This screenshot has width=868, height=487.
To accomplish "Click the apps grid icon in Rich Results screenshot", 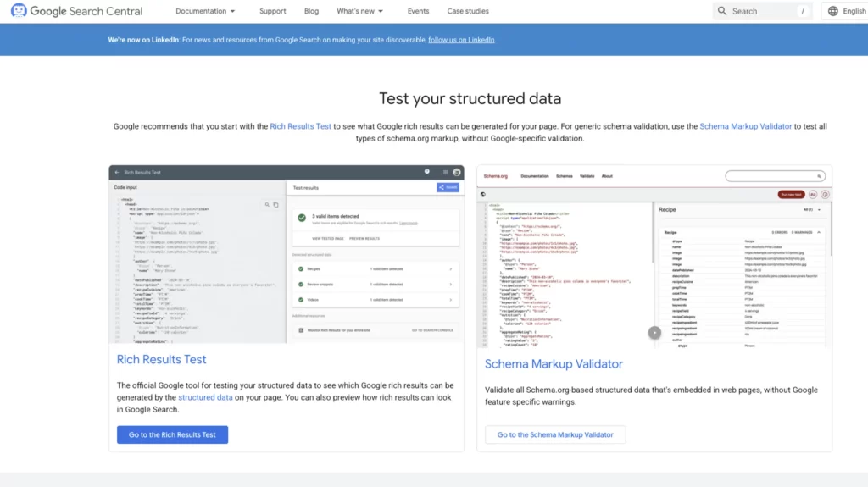I will tap(445, 172).
